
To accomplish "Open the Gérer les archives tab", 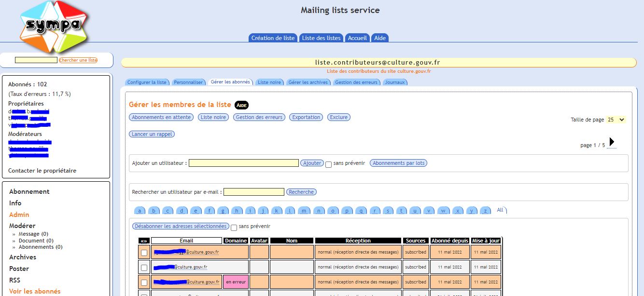I will [x=308, y=82].
